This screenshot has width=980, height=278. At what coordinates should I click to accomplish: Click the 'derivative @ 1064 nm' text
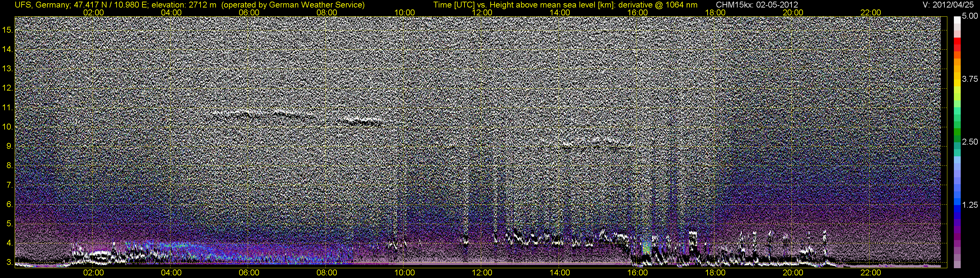[658, 5]
